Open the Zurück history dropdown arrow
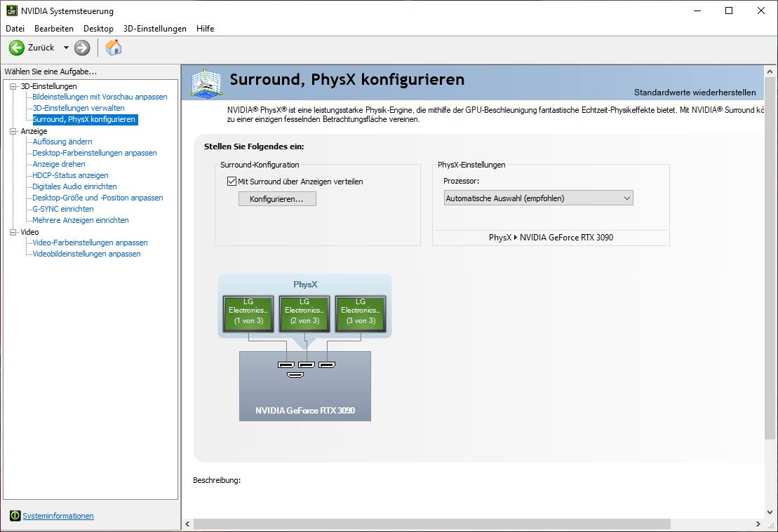778x532 pixels. point(66,48)
